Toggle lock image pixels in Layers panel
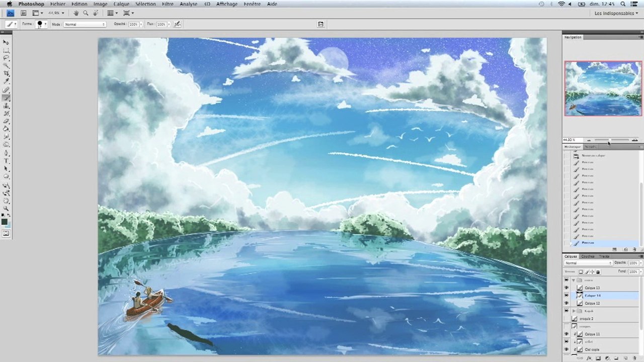Viewport: 644px width, 362px height. coord(586,272)
